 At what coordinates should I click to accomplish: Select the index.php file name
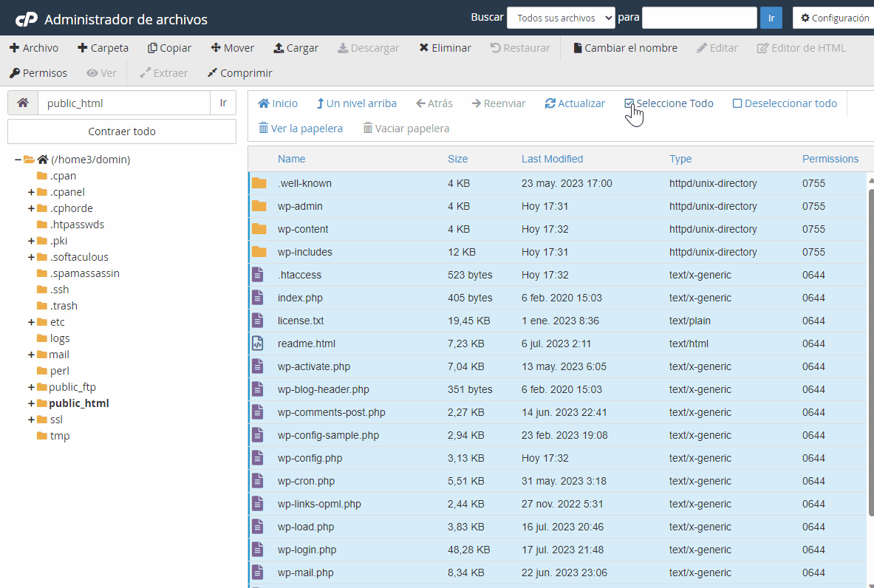click(300, 298)
